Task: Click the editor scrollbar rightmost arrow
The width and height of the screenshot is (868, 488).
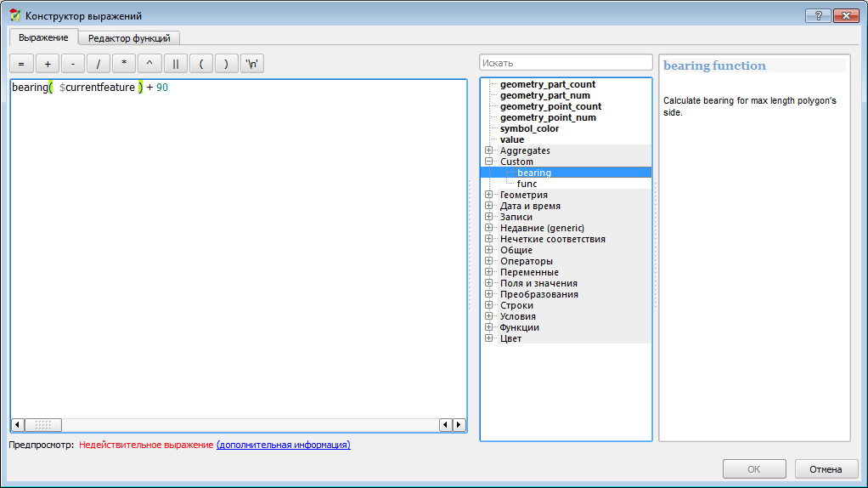Action: (459, 425)
